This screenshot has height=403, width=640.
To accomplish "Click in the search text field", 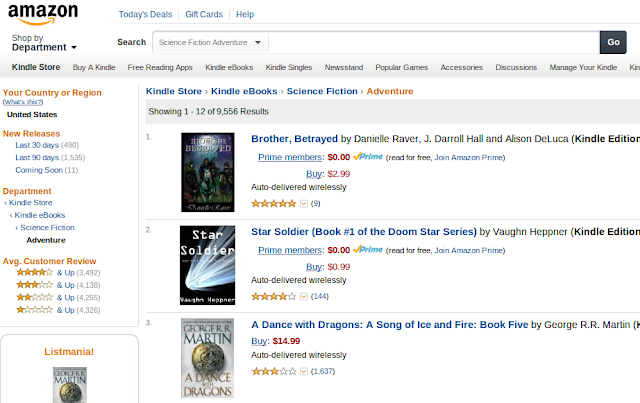I will point(434,42).
